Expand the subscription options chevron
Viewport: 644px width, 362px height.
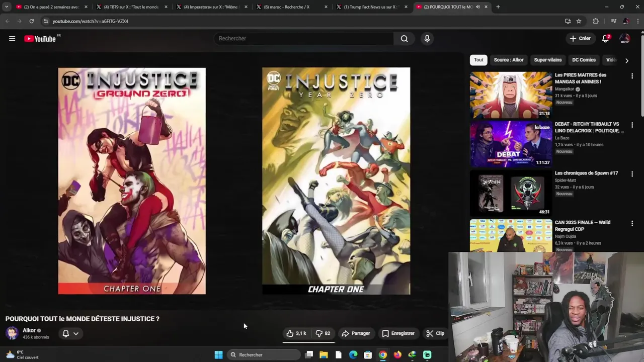coord(76,333)
